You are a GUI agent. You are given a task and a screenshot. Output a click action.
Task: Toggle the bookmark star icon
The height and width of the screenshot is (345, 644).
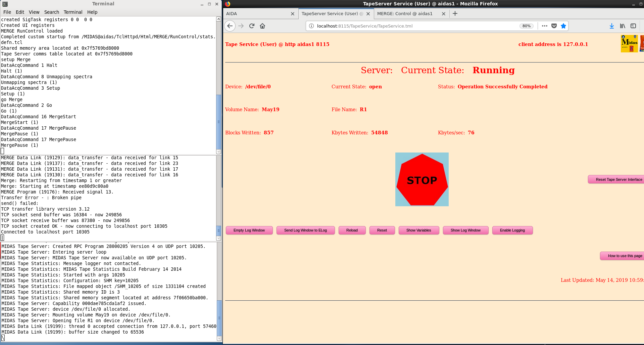point(563,26)
